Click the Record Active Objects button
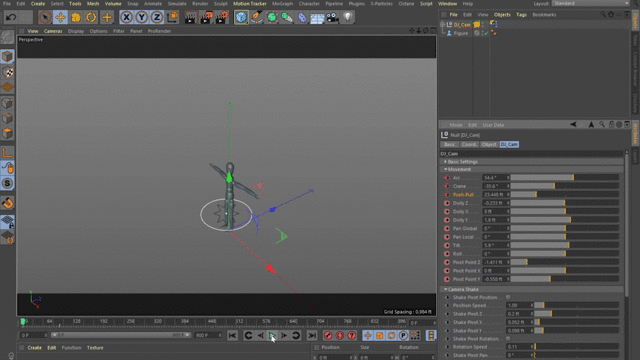The width and height of the screenshot is (640, 360). click(x=328, y=336)
